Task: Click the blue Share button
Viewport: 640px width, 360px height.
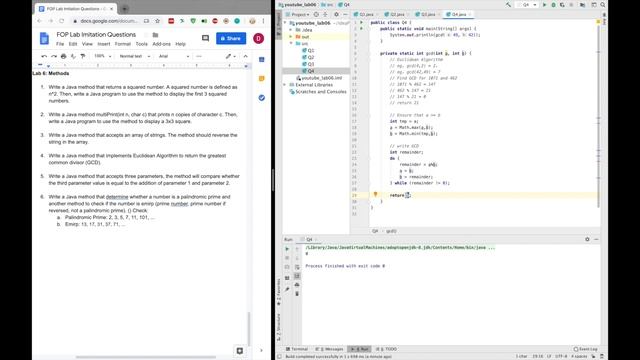Action: 231,38
